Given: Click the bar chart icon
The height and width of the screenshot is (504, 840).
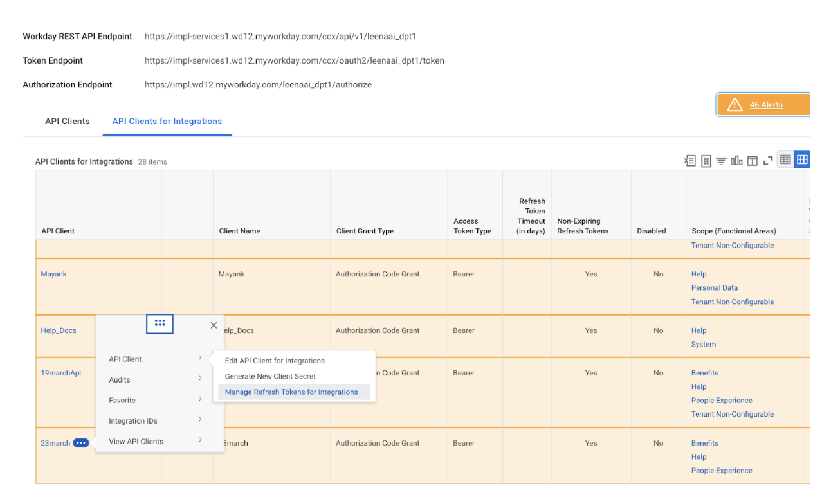Looking at the screenshot, I should click(736, 161).
